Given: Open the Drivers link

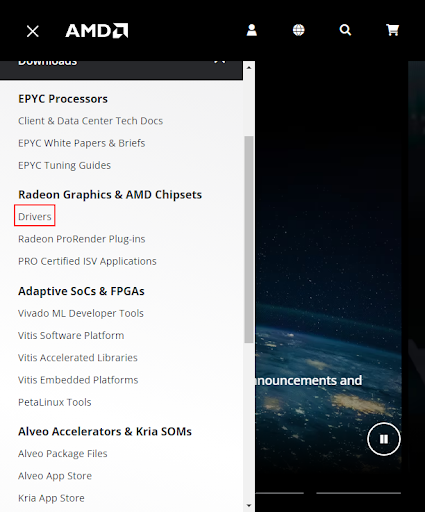Looking at the screenshot, I should point(35,217).
